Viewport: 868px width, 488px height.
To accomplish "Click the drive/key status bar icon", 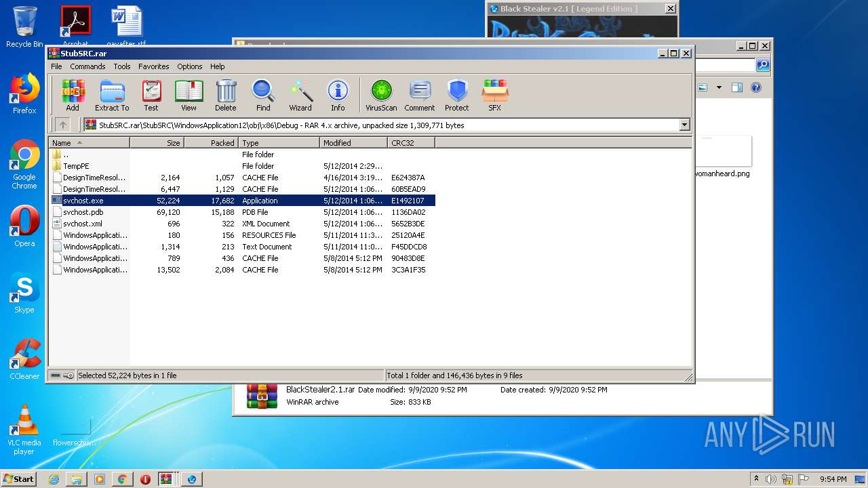I will [x=62, y=375].
